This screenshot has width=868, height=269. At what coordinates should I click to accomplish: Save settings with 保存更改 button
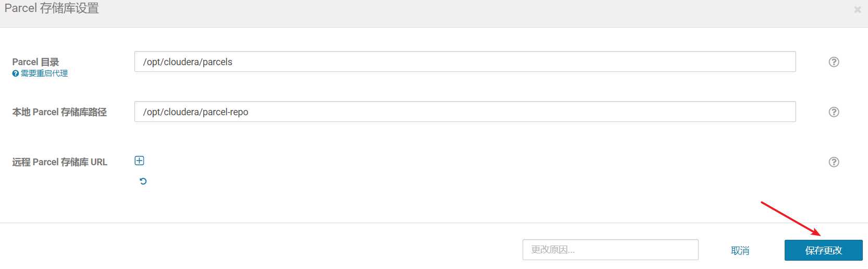[x=823, y=250]
